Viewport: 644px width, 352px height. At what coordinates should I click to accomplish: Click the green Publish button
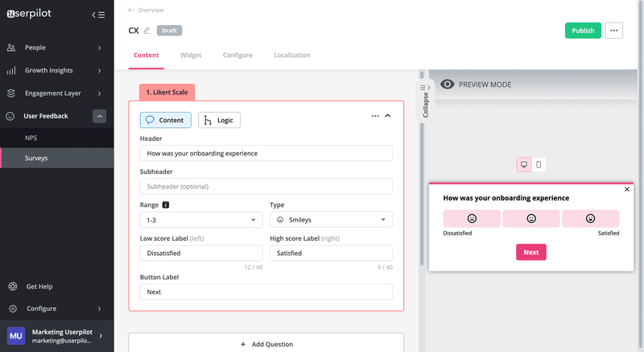pos(583,31)
